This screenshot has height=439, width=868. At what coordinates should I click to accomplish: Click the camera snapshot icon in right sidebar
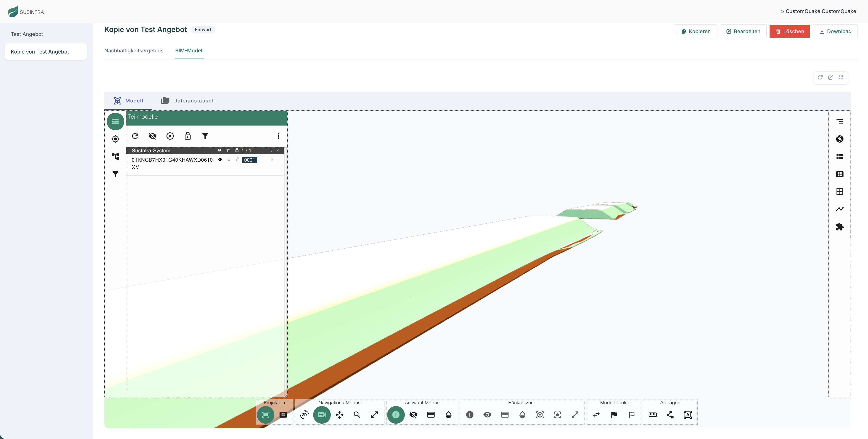click(840, 139)
